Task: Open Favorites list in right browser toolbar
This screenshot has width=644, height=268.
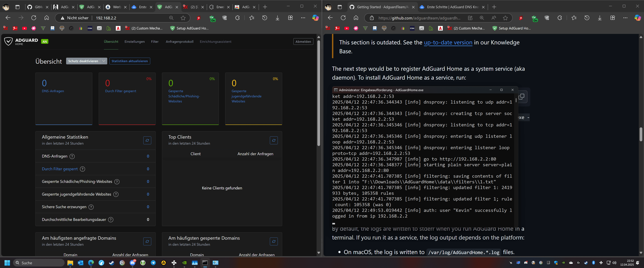Action: pos(574,18)
